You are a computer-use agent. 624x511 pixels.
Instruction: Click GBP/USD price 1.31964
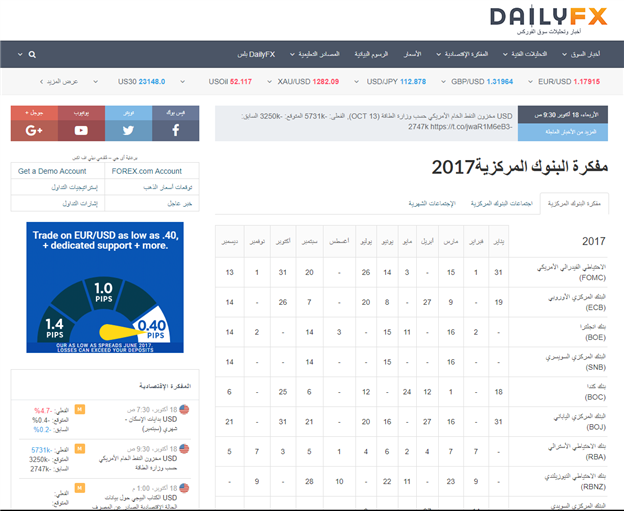pyautogui.click(x=499, y=82)
